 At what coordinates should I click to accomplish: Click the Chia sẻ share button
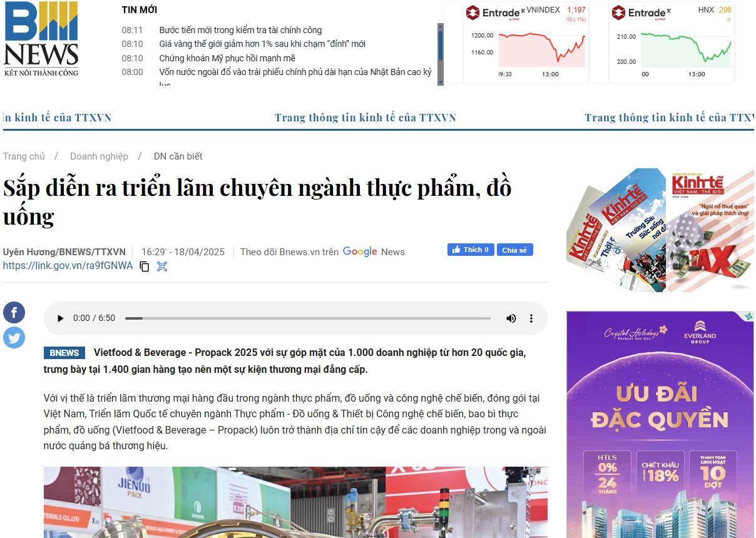click(x=515, y=250)
